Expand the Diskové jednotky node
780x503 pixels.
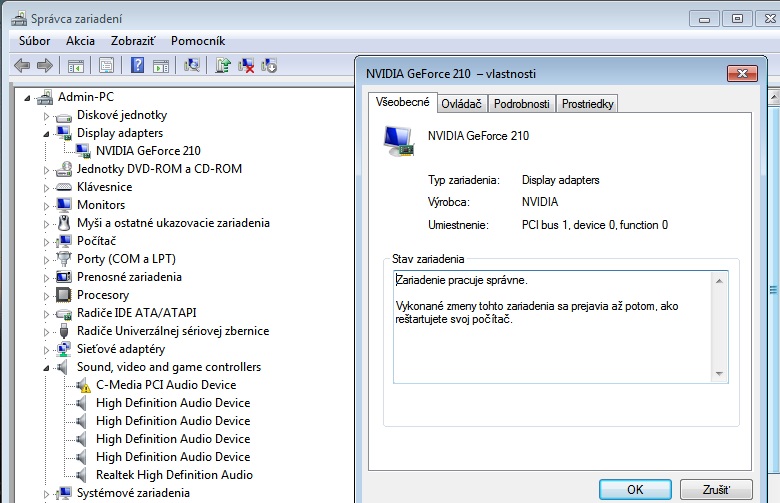coord(46,116)
